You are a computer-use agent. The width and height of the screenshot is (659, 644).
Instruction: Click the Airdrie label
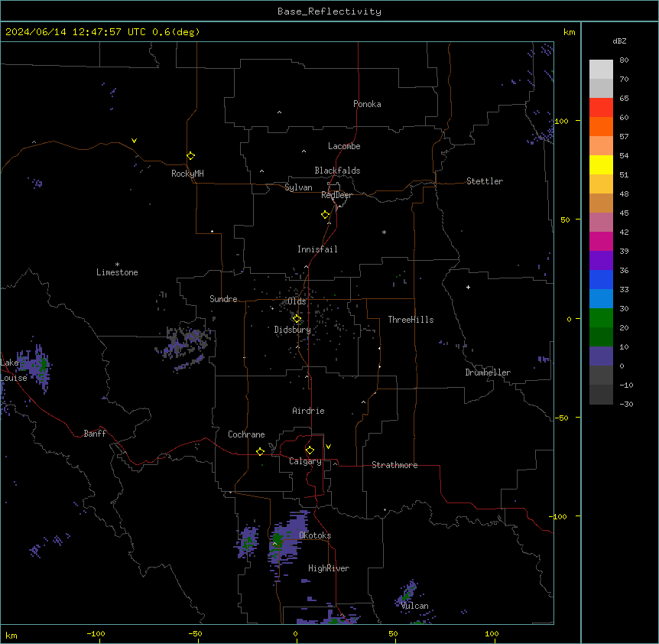click(x=308, y=411)
